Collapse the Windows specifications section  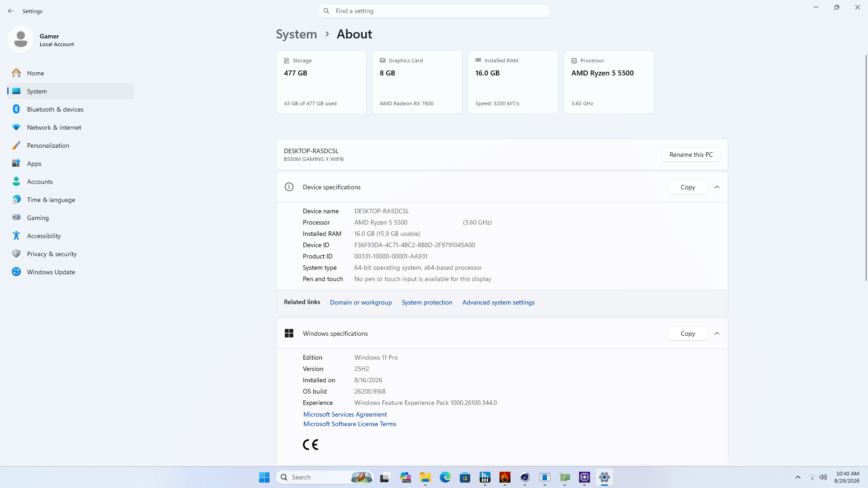[x=717, y=333]
